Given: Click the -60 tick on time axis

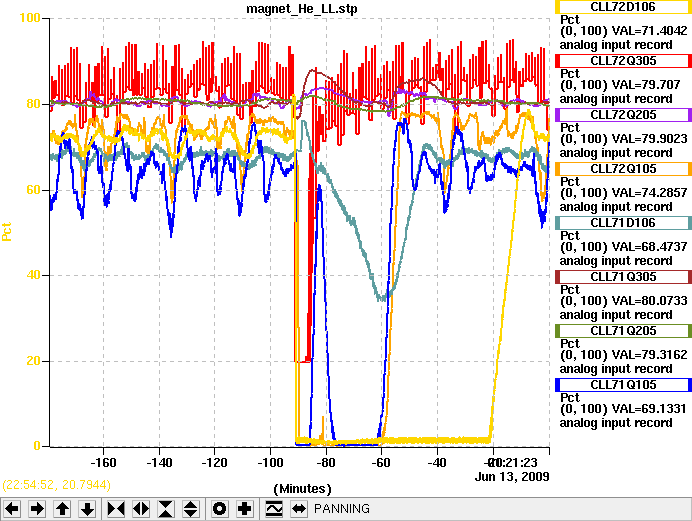Looking at the screenshot, I should click(381, 463).
